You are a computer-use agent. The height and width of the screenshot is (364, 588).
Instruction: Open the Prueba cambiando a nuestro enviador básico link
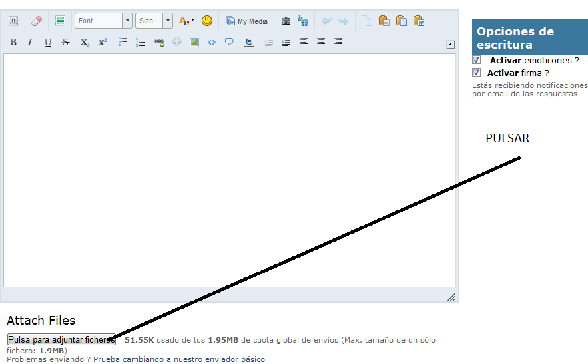pos(178,359)
